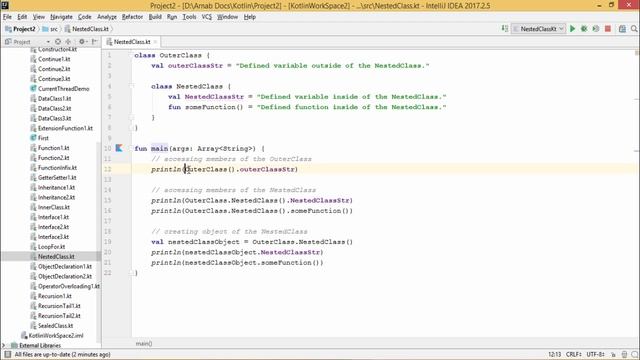This screenshot has height=360, width=640.
Task: Select DataClass1.kt in project tree
Action: click(54, 98)
